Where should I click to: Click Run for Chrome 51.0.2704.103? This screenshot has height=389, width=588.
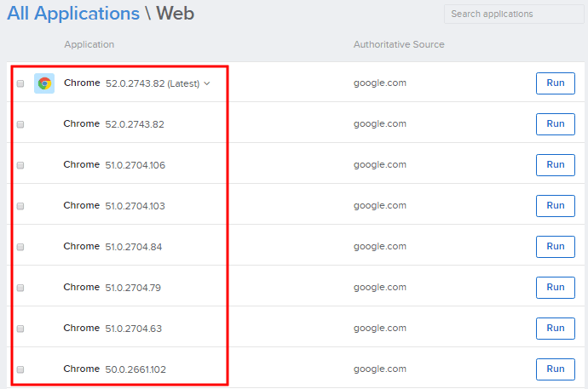pyautogui.click(x=556, y=205)
